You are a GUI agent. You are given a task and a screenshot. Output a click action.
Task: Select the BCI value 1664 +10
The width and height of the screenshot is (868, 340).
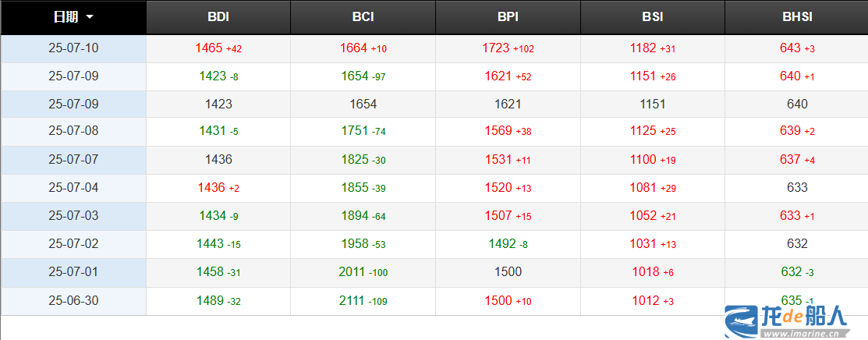(x=363, y=48)
